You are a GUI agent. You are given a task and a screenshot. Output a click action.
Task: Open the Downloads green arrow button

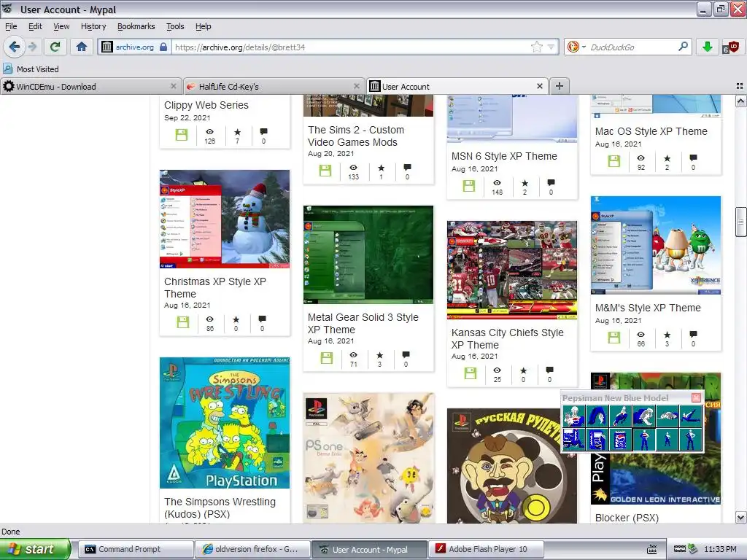708,47
